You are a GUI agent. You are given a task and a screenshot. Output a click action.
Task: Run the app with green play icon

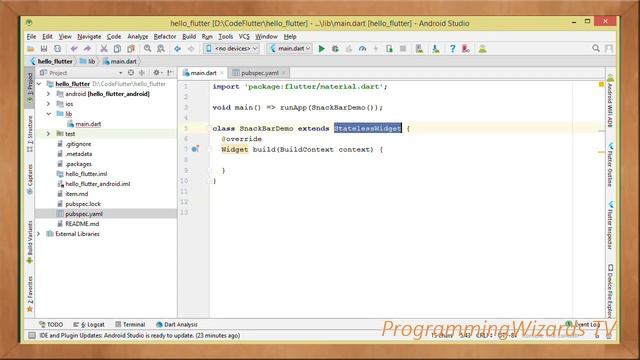(x=322, y=49)
